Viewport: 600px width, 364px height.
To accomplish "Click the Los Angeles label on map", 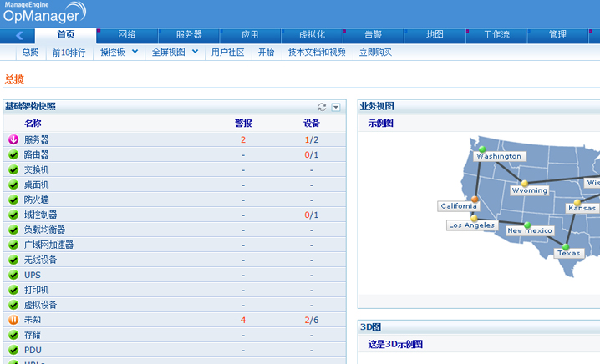I will coord(471,225).
